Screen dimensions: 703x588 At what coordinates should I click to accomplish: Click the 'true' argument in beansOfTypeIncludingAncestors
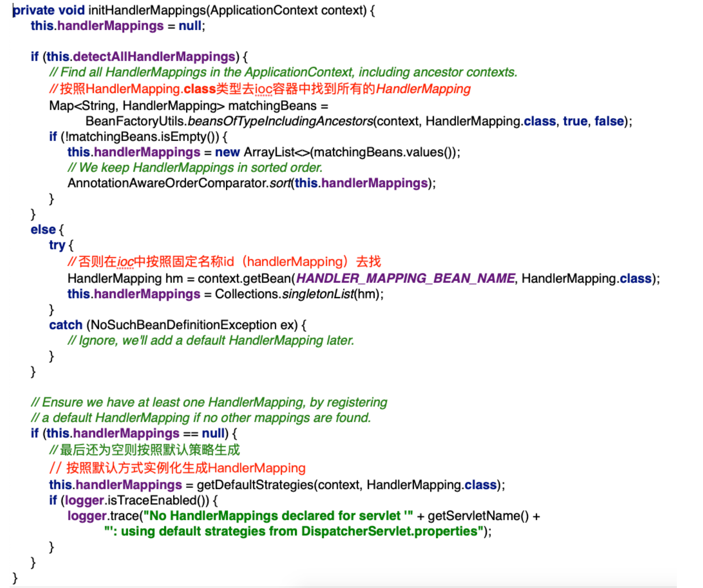pos(575,121)
